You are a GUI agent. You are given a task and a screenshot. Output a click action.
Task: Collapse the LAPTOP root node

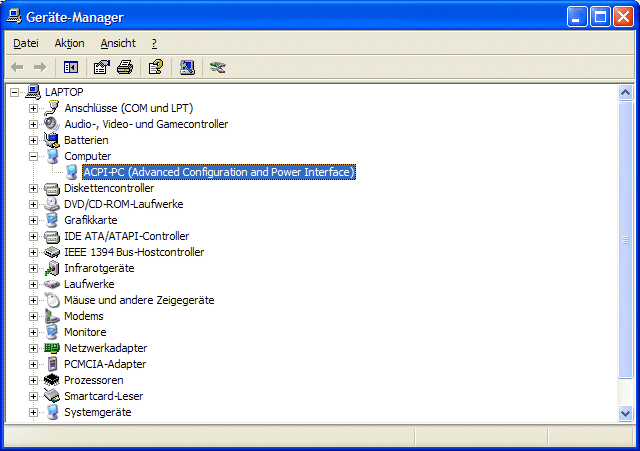click(x=14, y=92)
